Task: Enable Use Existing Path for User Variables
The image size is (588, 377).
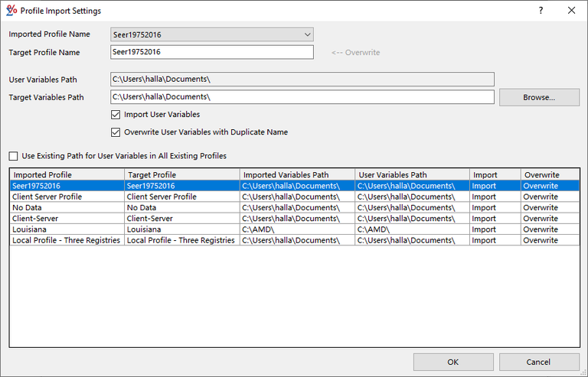Action: click(14, 156)
